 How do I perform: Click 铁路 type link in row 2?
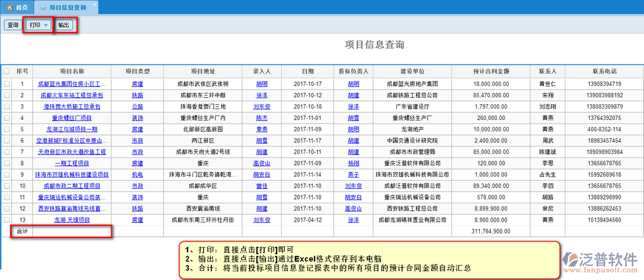137,95
